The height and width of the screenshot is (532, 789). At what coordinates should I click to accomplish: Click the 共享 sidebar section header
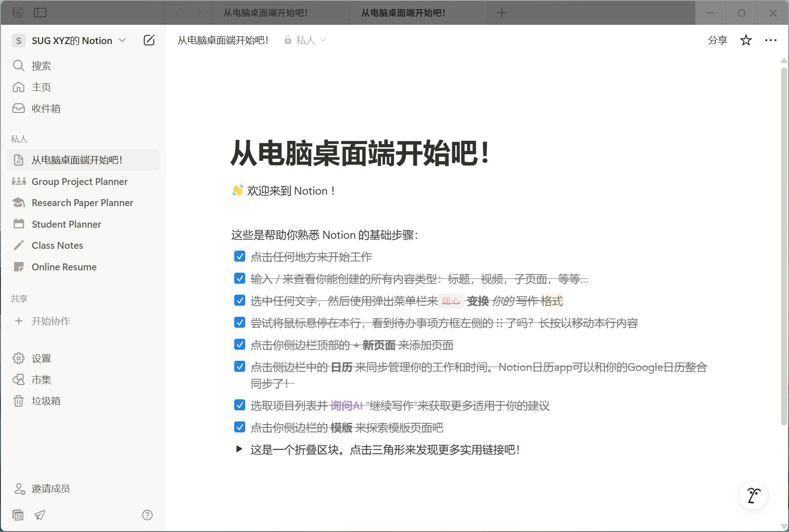click(x=19, y=299)
